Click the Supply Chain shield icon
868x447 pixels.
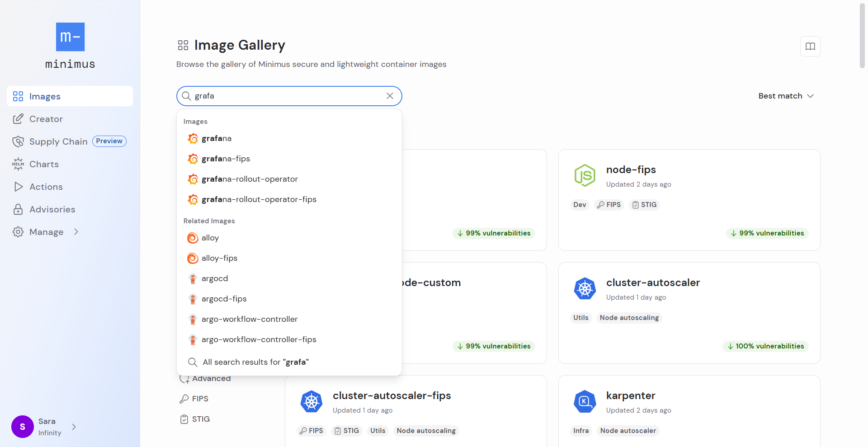point(18,141)
